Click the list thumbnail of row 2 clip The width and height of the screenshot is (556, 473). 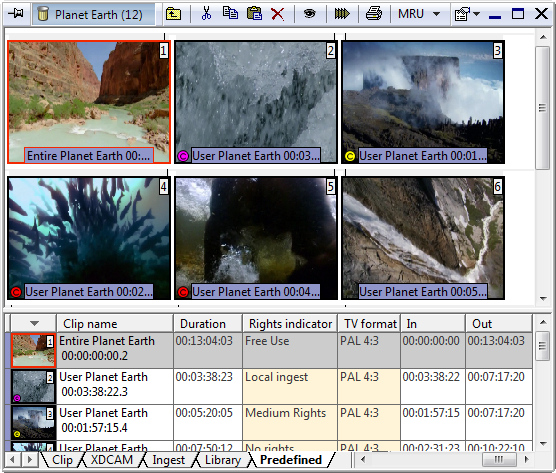(33, 386)
